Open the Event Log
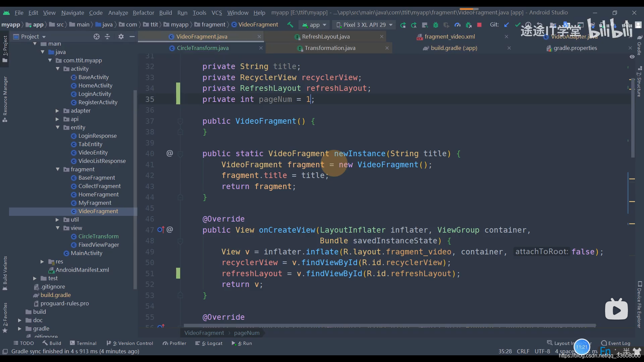Viewport: 644px width, 362px height. pos(616,343)
